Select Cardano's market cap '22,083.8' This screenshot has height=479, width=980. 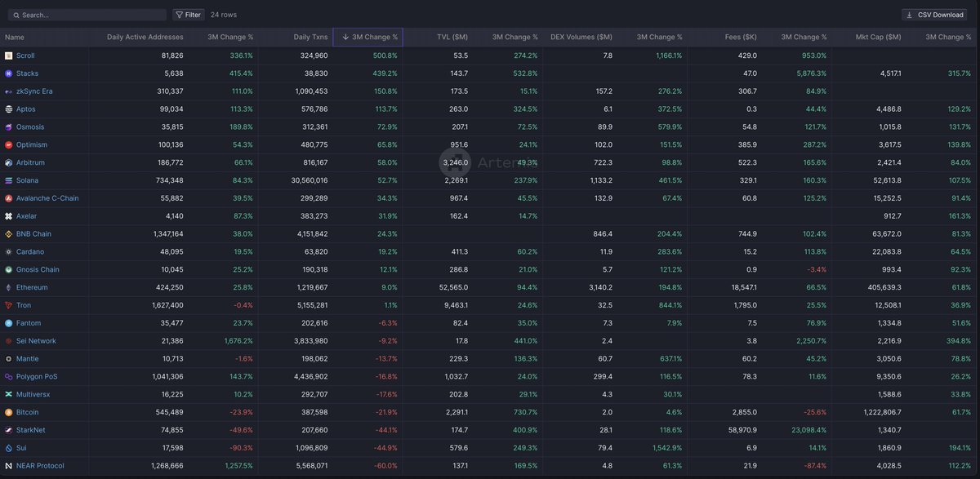(x=886, y=252)
